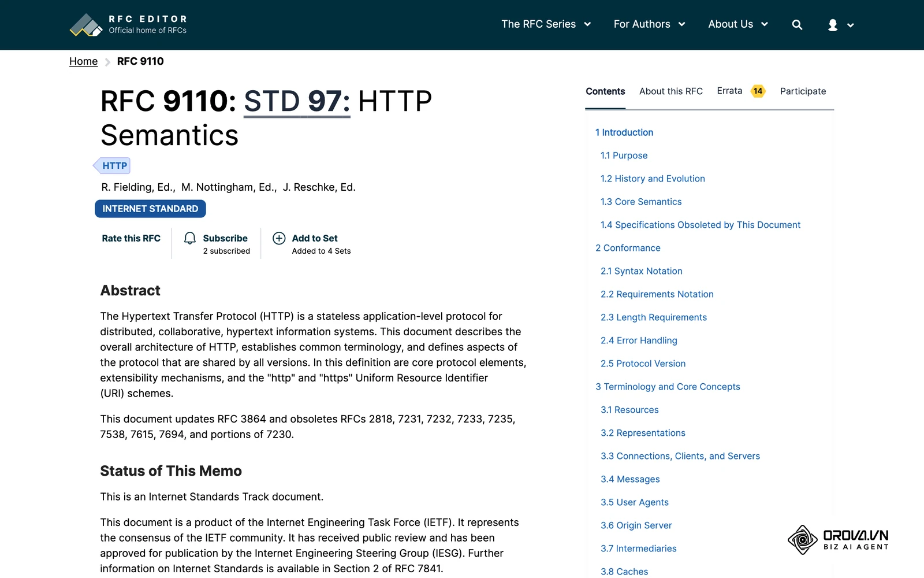Go to 2.2 Requirements Notation
The image size is (924, 578).
tap(657, 294)
